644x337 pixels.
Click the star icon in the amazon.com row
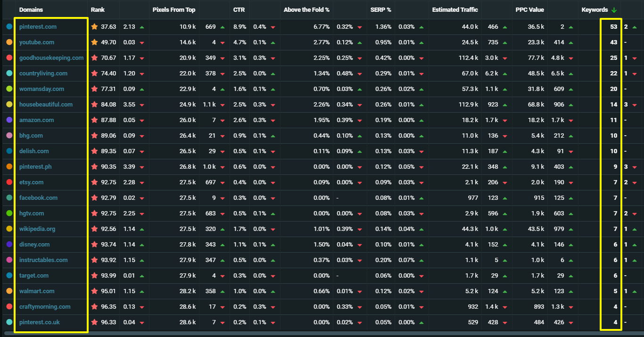coord(94,120)
